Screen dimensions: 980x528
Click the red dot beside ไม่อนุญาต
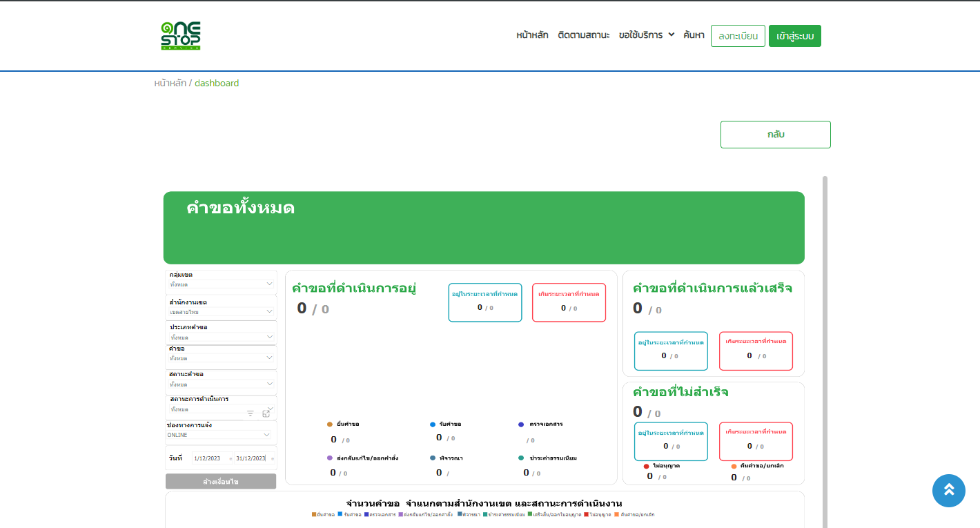coord(646,466)
